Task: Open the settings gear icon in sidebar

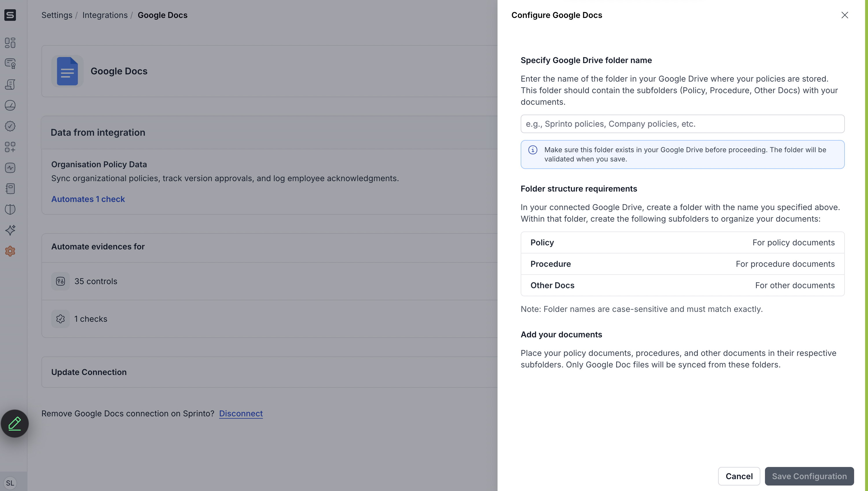Action: pos(10,251)
